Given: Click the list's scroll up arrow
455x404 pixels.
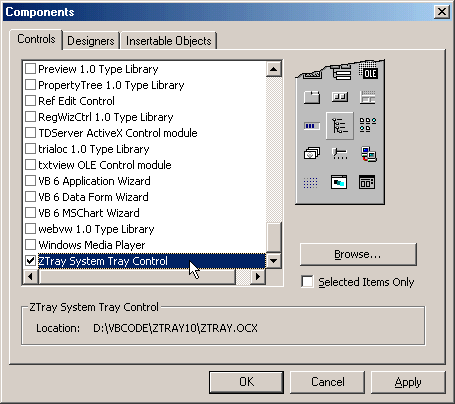Looking at the screenshot, I should pyautogui.click(x=274, y=69).
